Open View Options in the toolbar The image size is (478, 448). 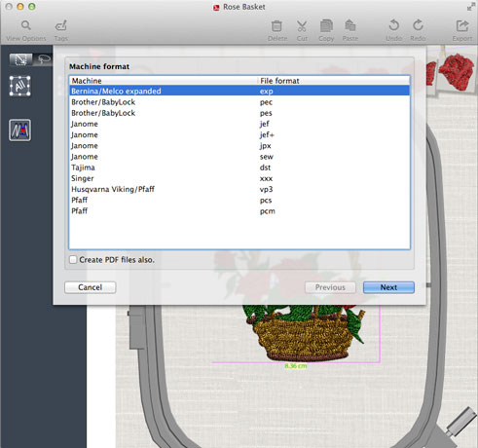[x=26, y=30]
